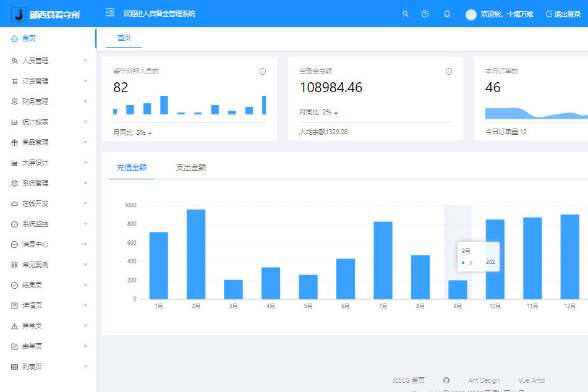588x392 pixels.
Task: Click the 统计报表 chart icon
Action: (14, 122)
